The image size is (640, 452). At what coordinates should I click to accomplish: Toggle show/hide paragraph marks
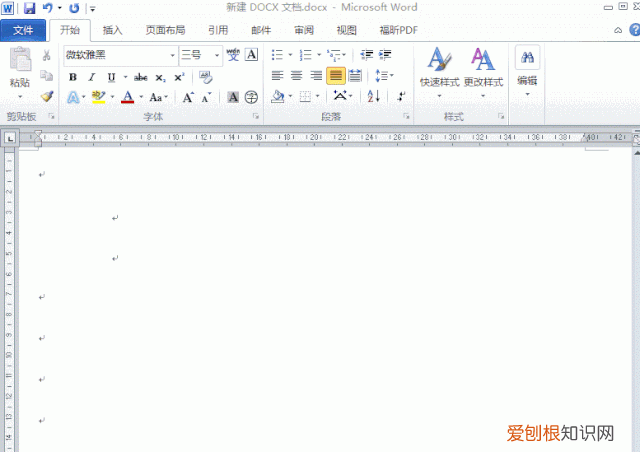point(402,97)
